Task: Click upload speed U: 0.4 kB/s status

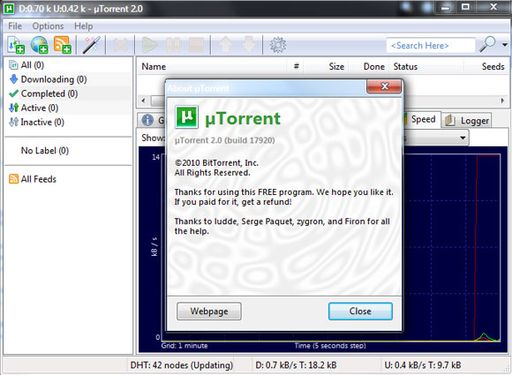Action: click(423, 365)
